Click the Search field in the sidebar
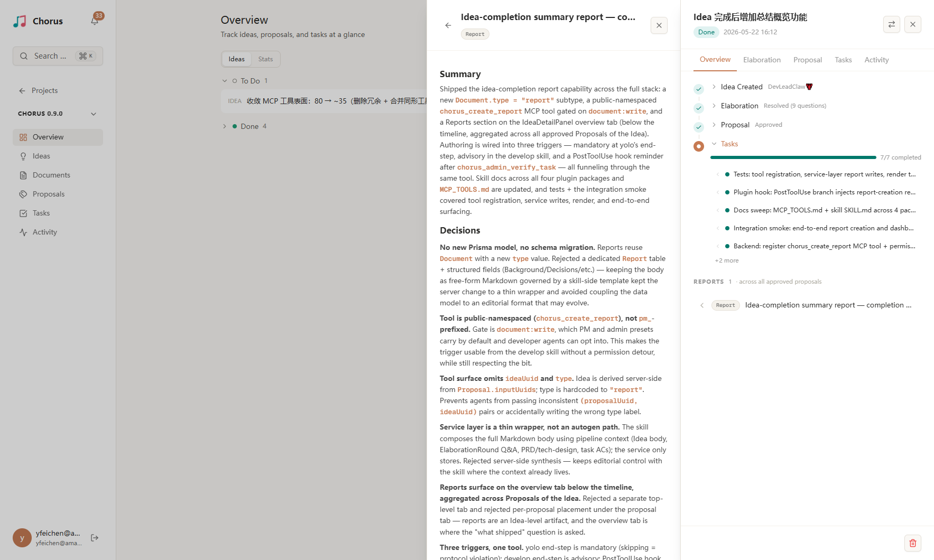Screen dimensions: 934x560 [58, 56]
